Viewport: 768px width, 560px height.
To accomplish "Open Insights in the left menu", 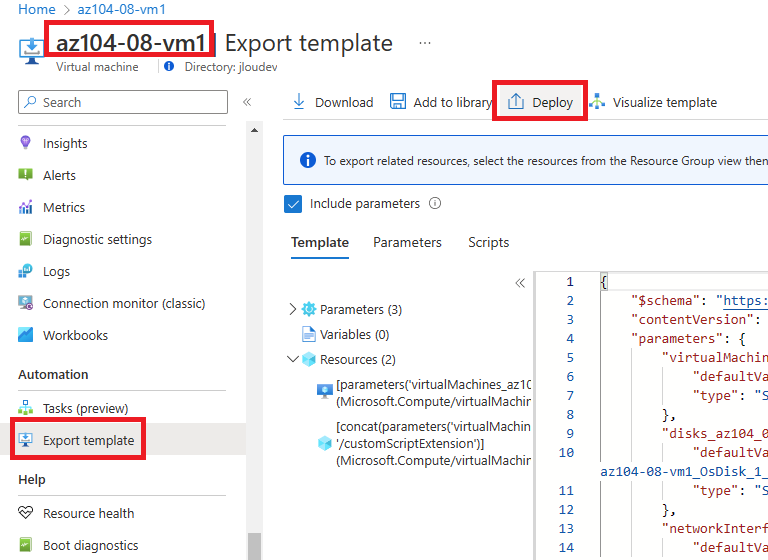I will coord(65,144).
